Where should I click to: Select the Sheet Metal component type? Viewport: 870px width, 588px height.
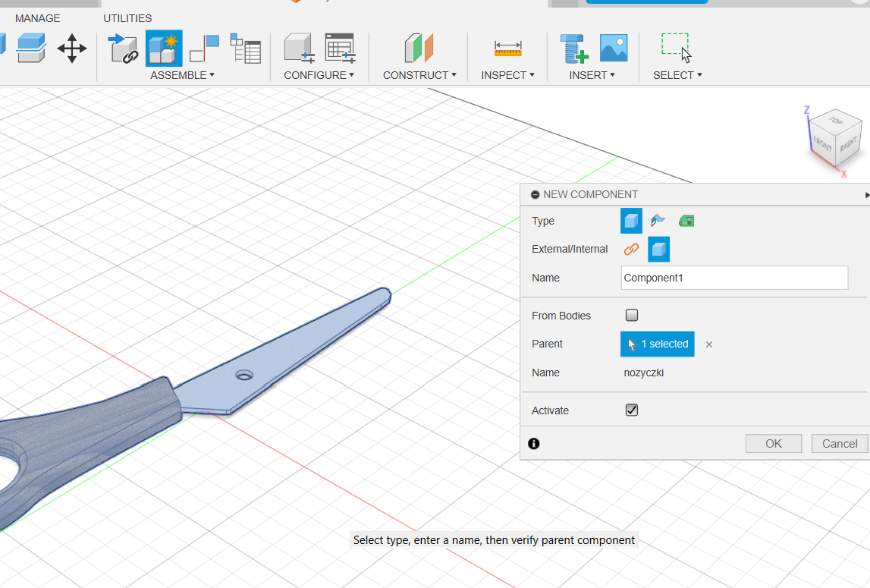click(x=658, y=221)
